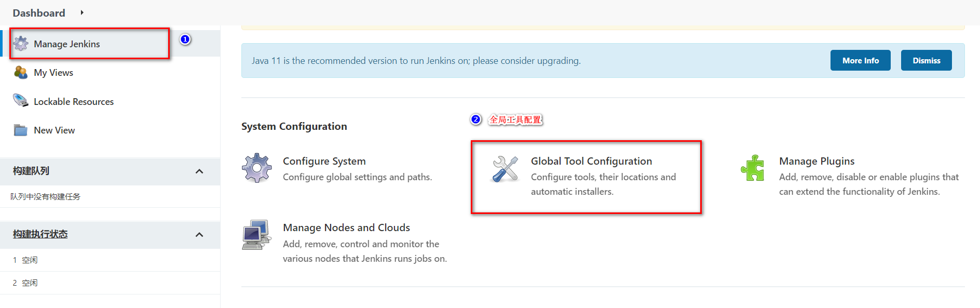
Task: Click the Manage Plugins puzzle piece icon
Action: coord(753,168)
